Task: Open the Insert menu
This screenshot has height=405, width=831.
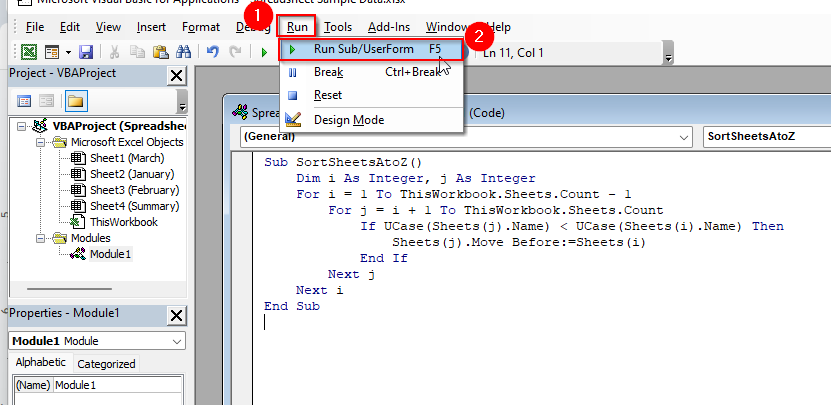Action: coord(151,27)
